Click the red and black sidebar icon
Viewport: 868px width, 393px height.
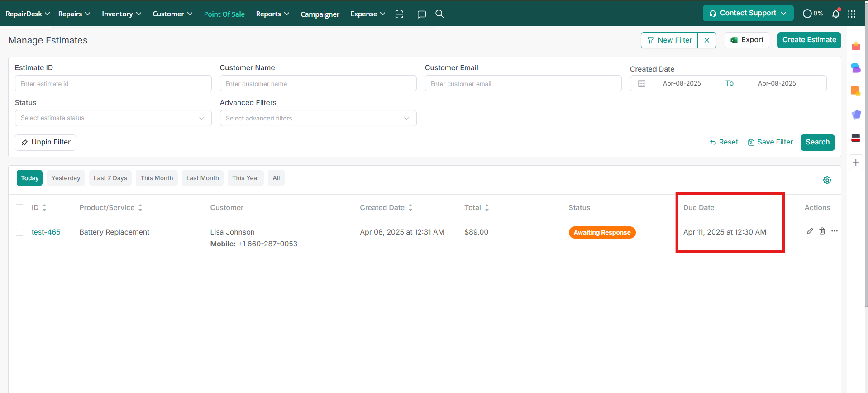(x=856, y=138)
